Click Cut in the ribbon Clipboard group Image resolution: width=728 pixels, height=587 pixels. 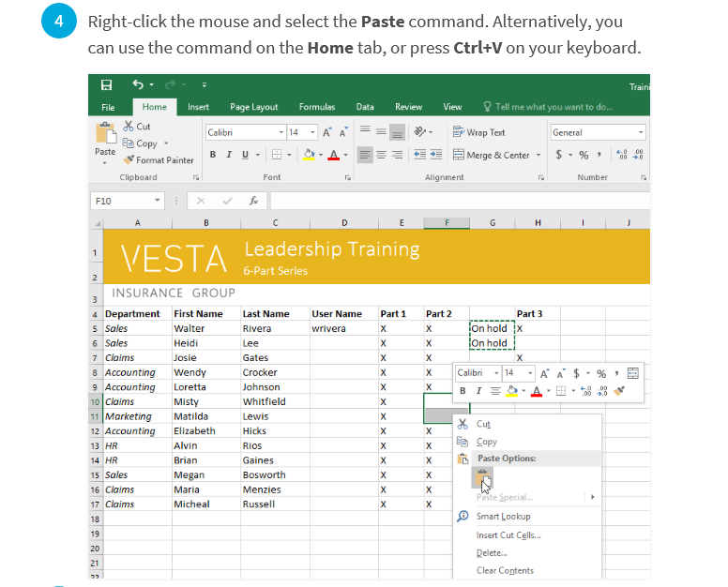click(137, 127)
